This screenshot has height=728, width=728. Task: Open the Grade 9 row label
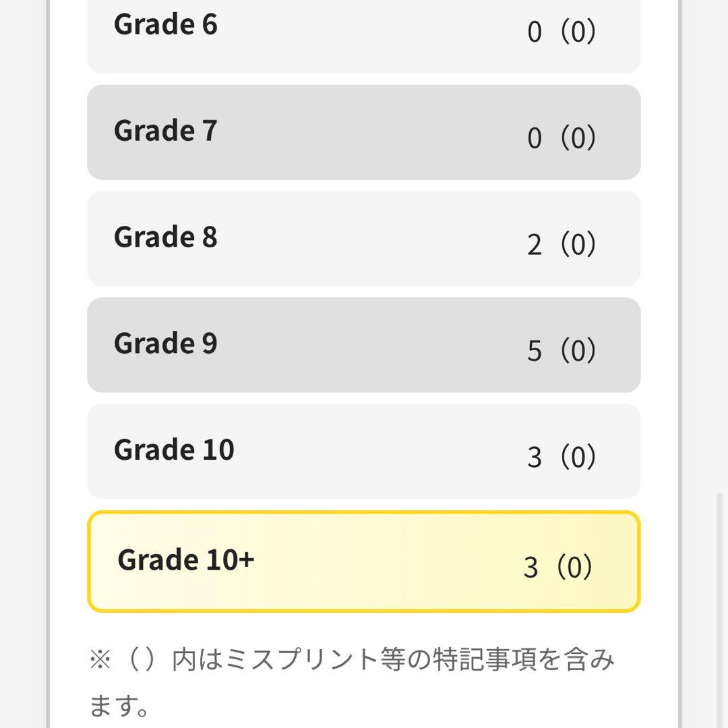(166, 344)
